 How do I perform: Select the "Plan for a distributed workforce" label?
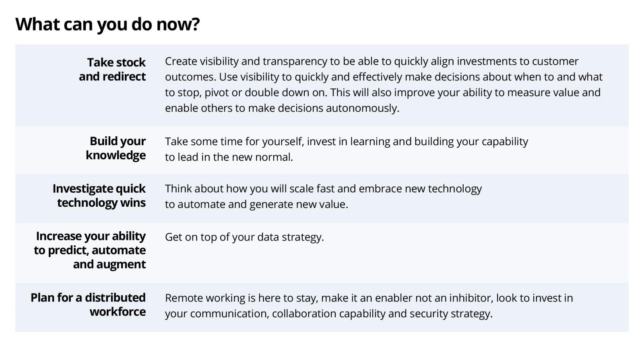(88, 304)
